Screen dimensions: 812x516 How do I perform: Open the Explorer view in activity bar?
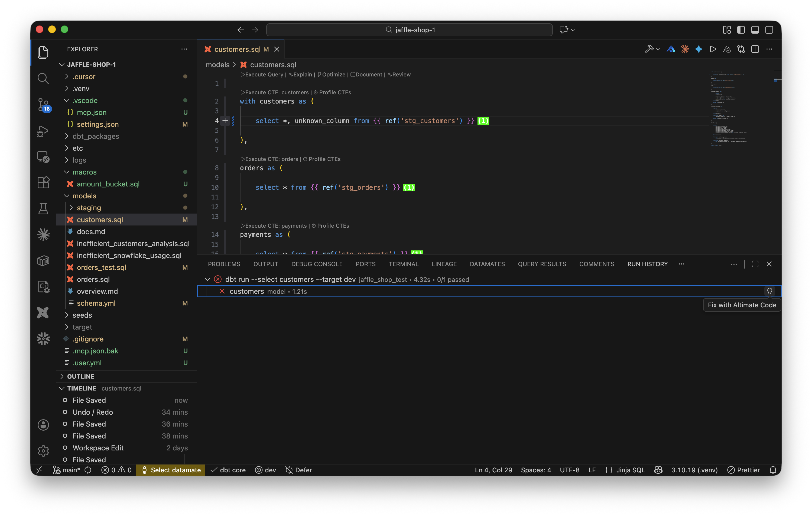pos(43,52)
